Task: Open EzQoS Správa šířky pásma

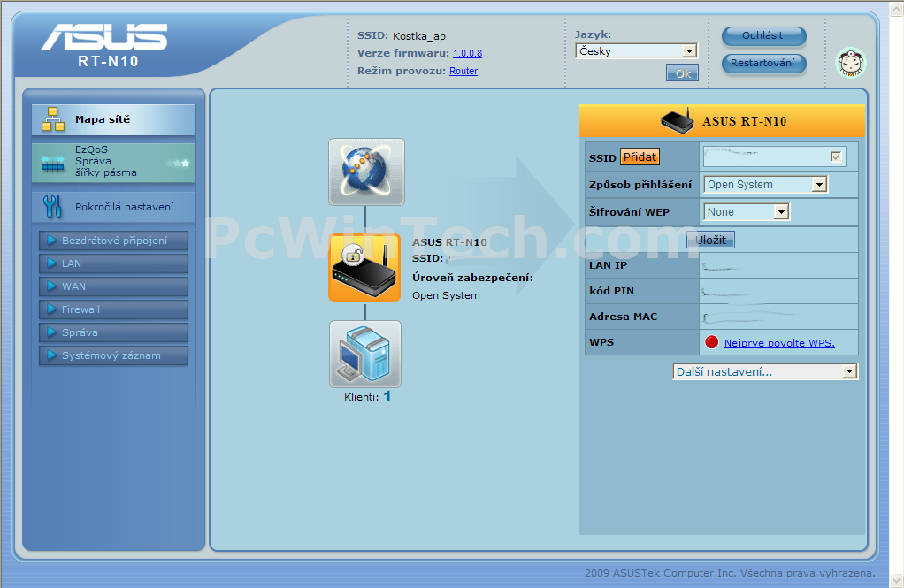Action: point(113,164)
